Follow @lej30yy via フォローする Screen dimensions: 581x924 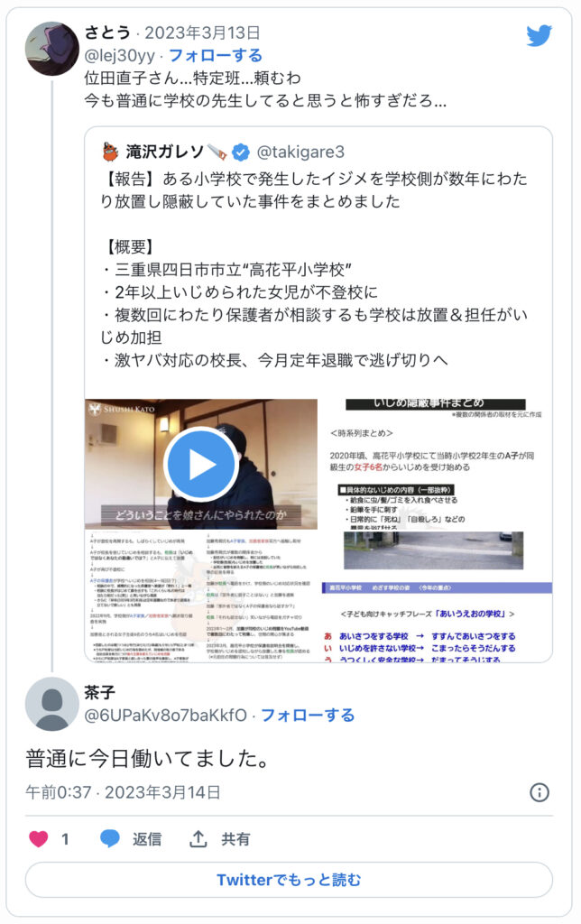pyautogui.click(x=216, y=55)
